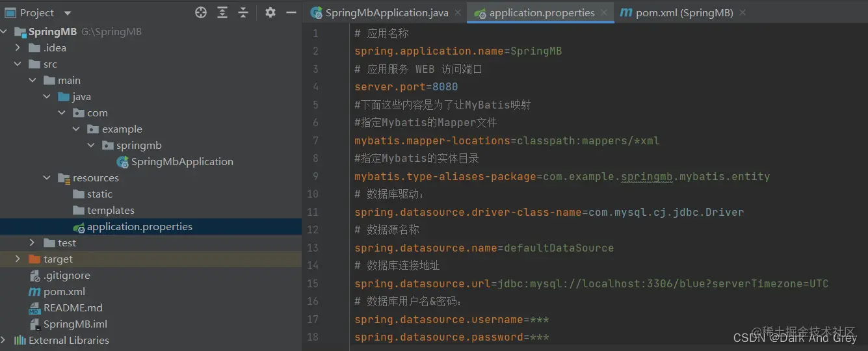This screenshot has width=868, height=351.
Task: Select pom.xml in project tree
Action: [64, 292]
